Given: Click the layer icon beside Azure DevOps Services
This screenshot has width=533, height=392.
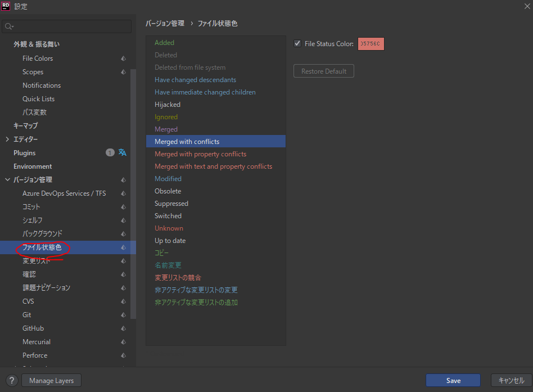Looking at the screenshot, I should click(123, 193).
